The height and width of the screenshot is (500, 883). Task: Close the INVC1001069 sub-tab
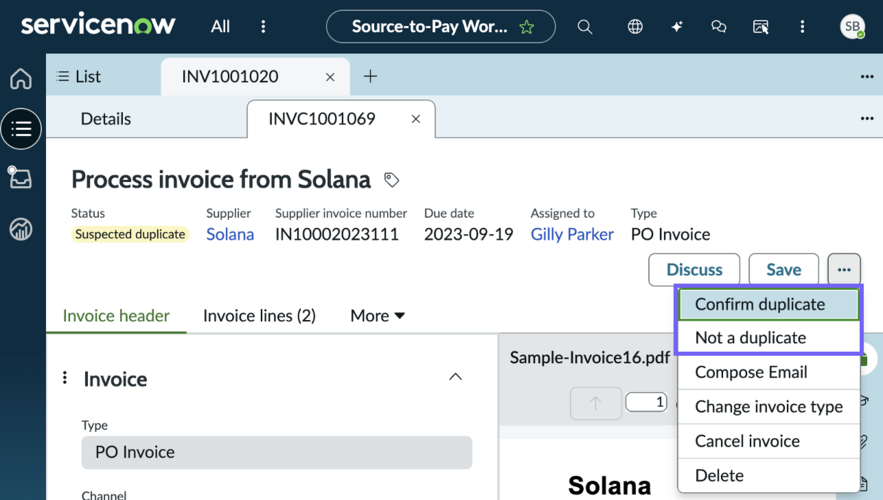416,119
